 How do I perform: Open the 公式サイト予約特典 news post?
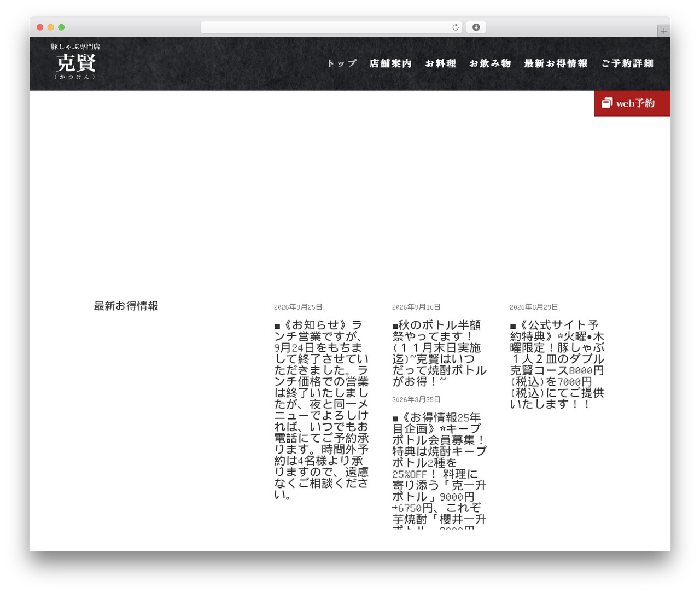[x=557, y=364]
